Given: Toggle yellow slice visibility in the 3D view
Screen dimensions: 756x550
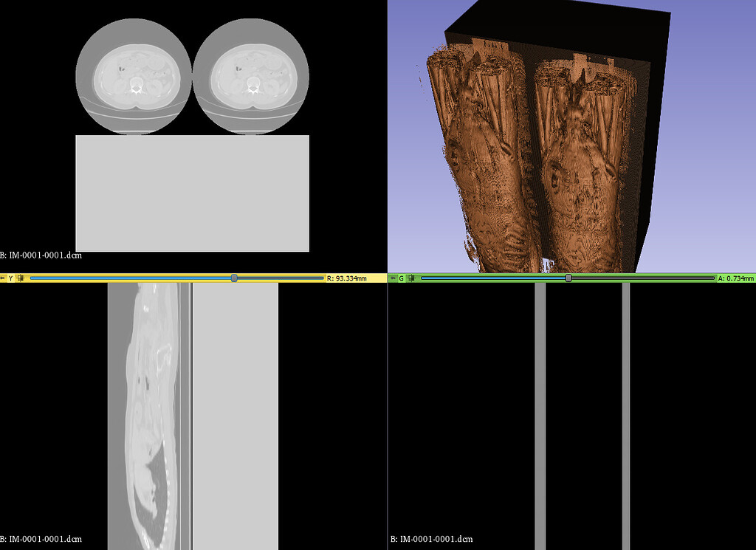Looking at the screenshot, I should [20, 278].
